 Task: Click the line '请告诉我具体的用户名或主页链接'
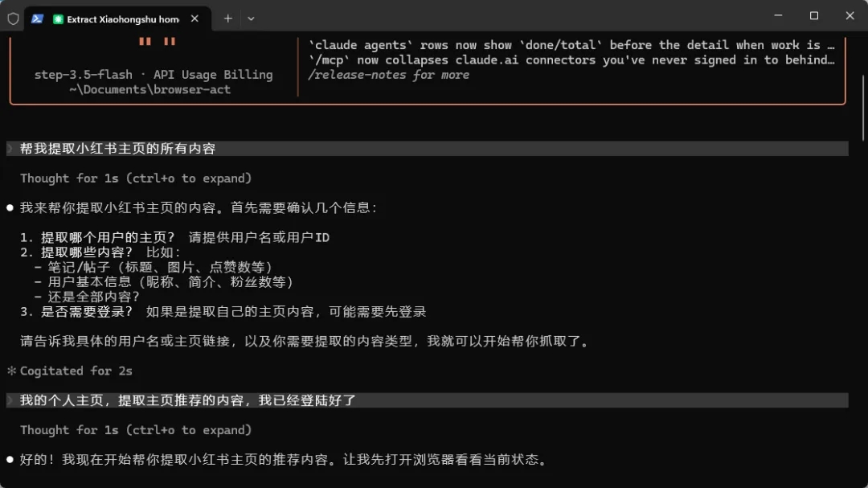point(305,341)
